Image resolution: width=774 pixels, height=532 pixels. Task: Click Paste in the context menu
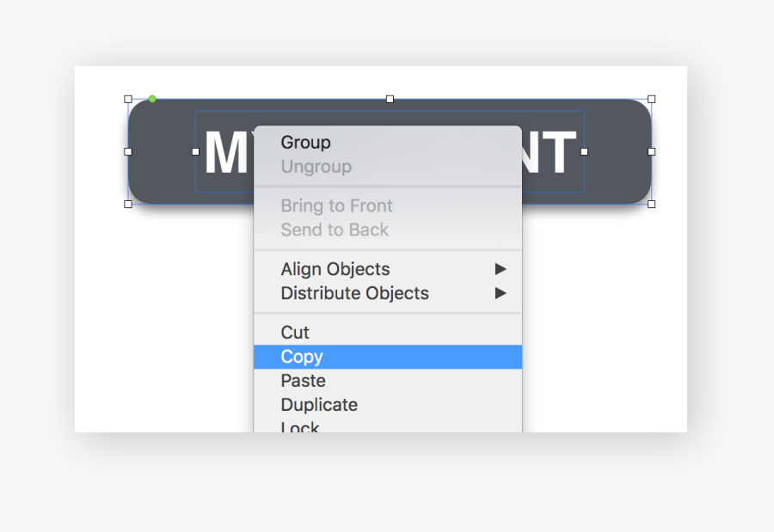click(303, 380)
